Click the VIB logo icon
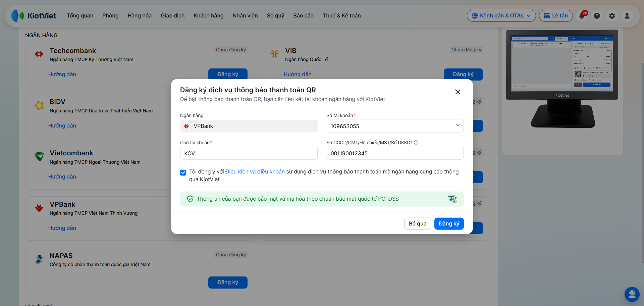The height and width of the screenshot is (306, 644). coord(275,54)
